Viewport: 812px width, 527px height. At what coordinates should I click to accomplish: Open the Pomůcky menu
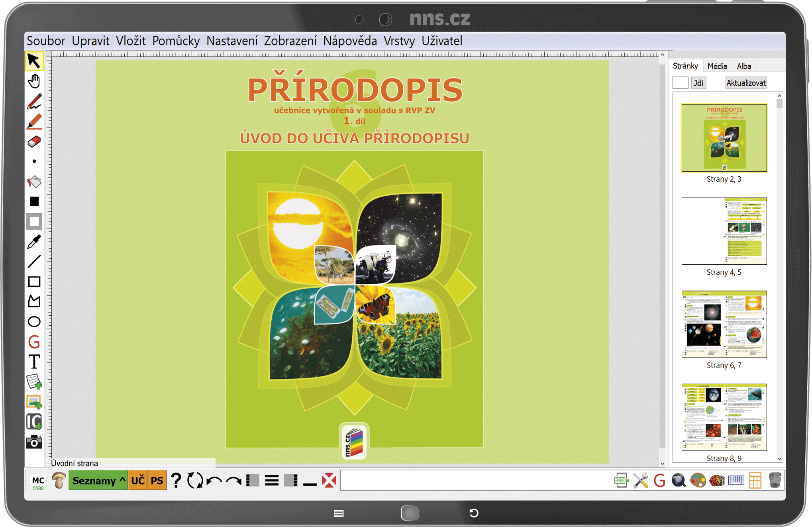click(176, 41)
